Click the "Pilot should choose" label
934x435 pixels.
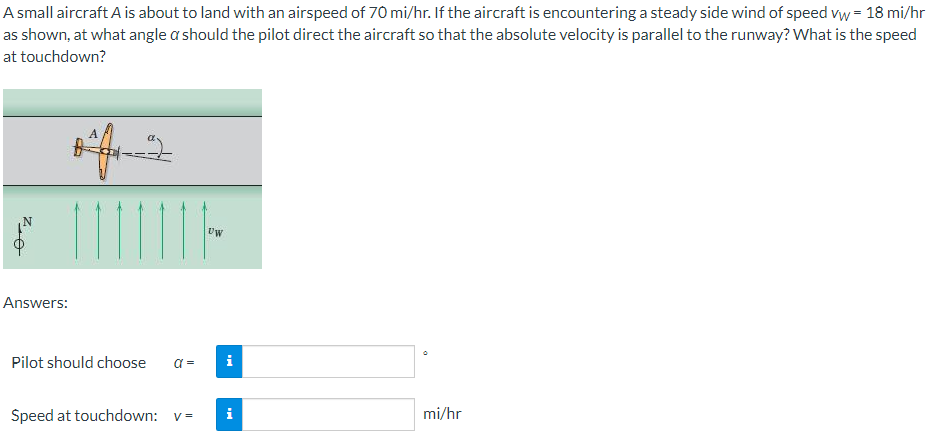point(79,362)
